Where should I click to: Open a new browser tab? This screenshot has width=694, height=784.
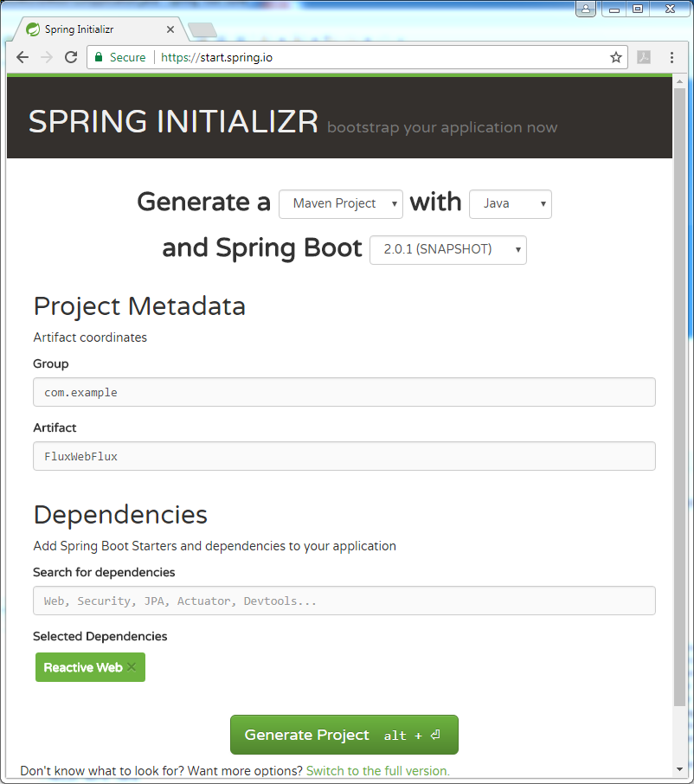(x=202, y=30)
